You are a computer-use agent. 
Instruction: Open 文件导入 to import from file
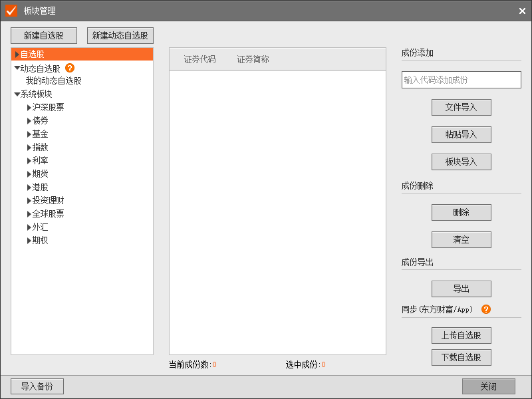point(461,107)
